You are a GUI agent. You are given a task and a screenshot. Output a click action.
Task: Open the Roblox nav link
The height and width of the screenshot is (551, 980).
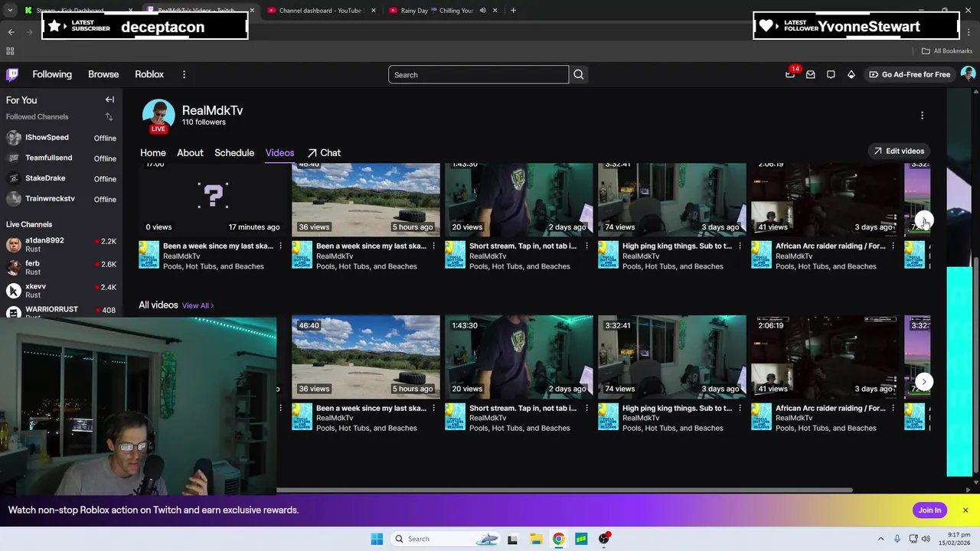[x=149, y=74]
